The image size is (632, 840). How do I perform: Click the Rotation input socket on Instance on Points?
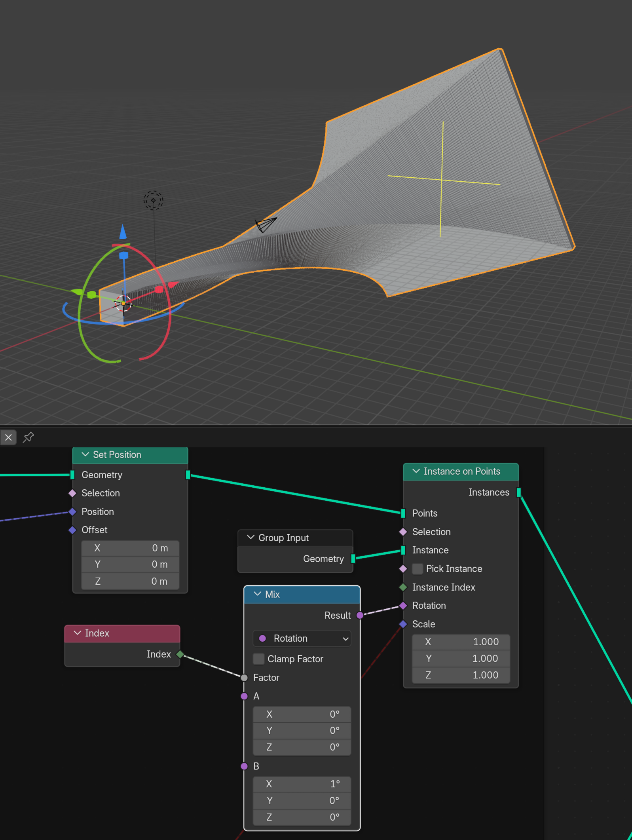point(403,606)
